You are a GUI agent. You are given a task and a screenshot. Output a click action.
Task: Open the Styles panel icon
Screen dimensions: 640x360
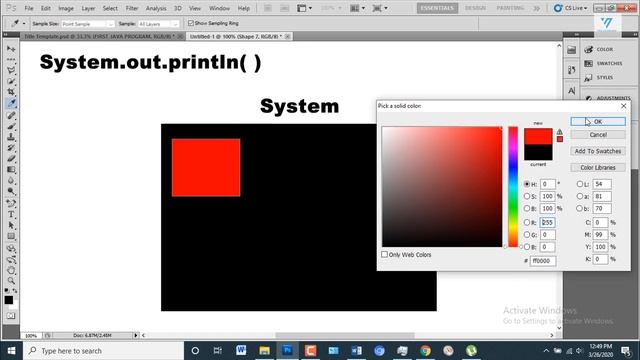(x=589, y=77)
